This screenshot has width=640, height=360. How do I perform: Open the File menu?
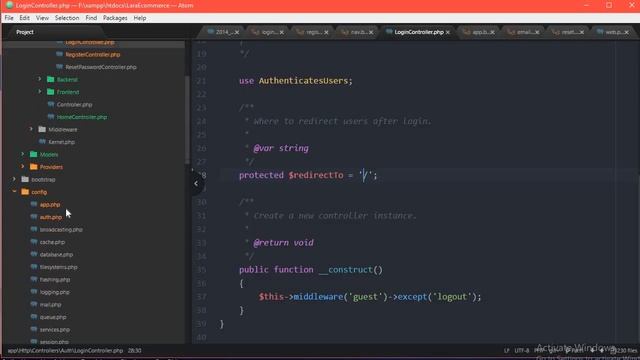[9, 18]
